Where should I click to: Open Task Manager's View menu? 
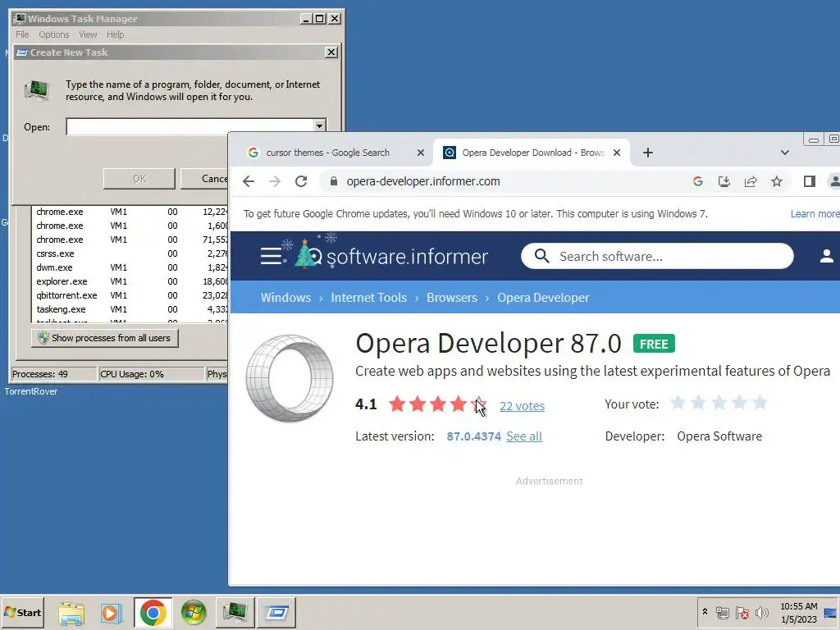pos(88,34)
